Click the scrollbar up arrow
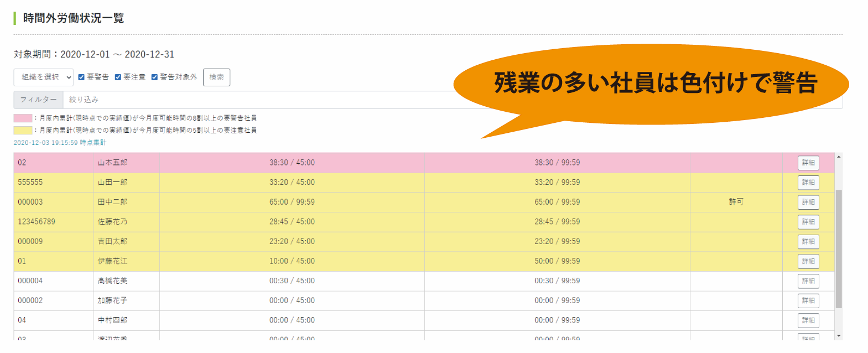868x353 pixels. coord(839,157)
